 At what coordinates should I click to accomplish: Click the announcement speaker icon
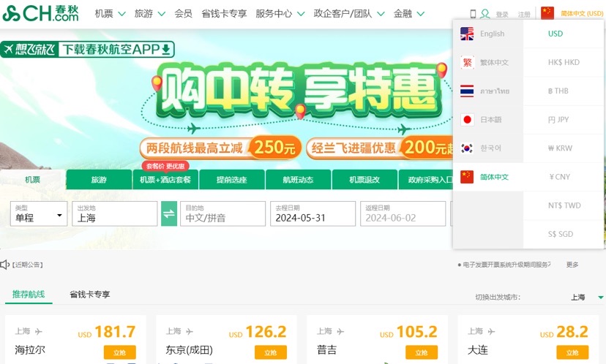[x=4, y=265]
